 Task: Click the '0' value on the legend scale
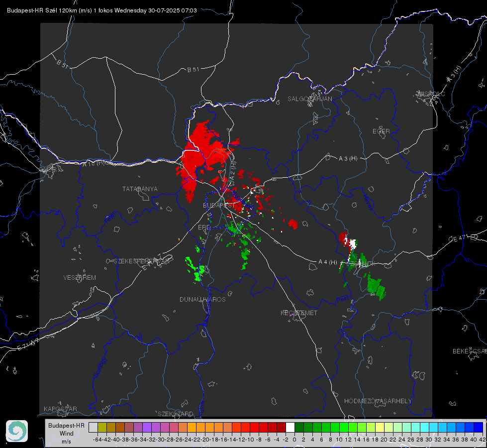point(294,440)
